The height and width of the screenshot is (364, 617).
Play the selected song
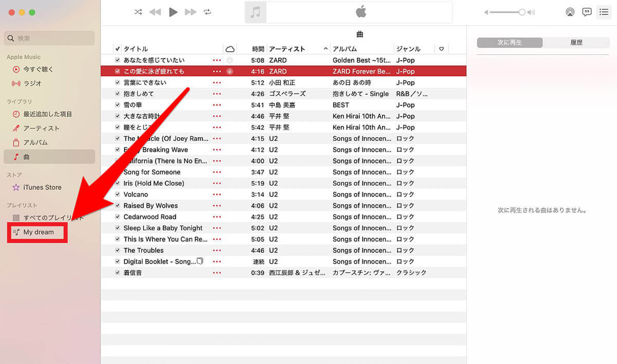[173, 12]
